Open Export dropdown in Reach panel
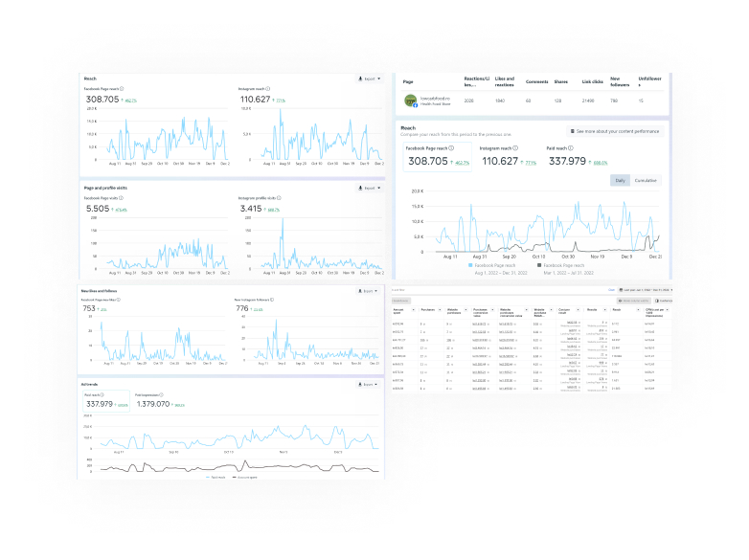This screenshot has height=560, width=749. point(368,78)
